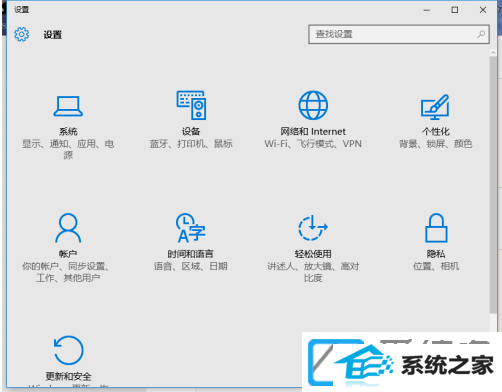Open the 个性化 monitor and brush icon
This screenshot has height=392, width=502.
point(435,107)
